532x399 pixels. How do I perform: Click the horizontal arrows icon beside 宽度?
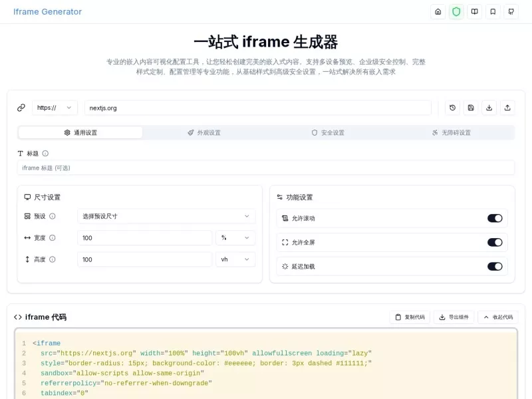pos(27,238)
